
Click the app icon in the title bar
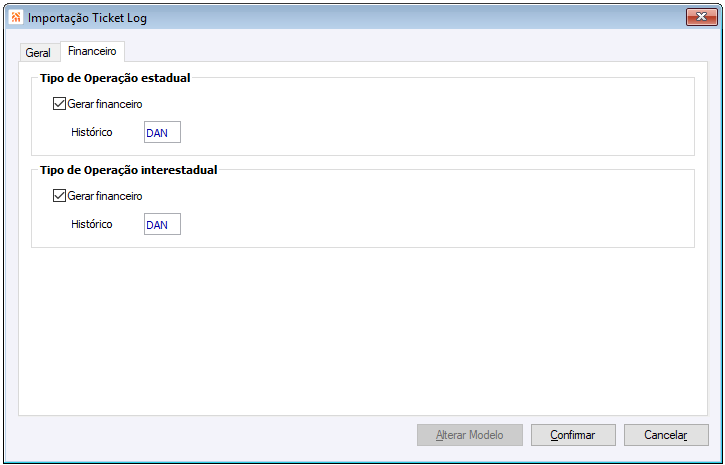click(15, 17)
